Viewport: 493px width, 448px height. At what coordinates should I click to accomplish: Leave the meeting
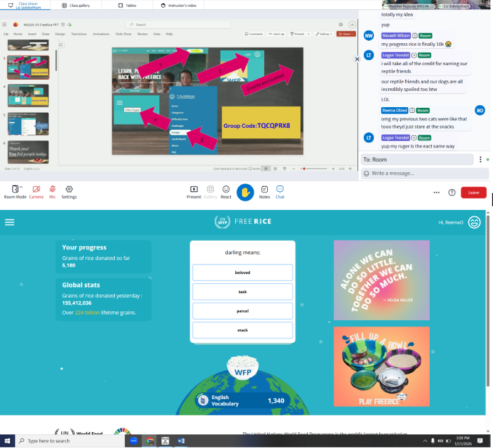point(474,192)
